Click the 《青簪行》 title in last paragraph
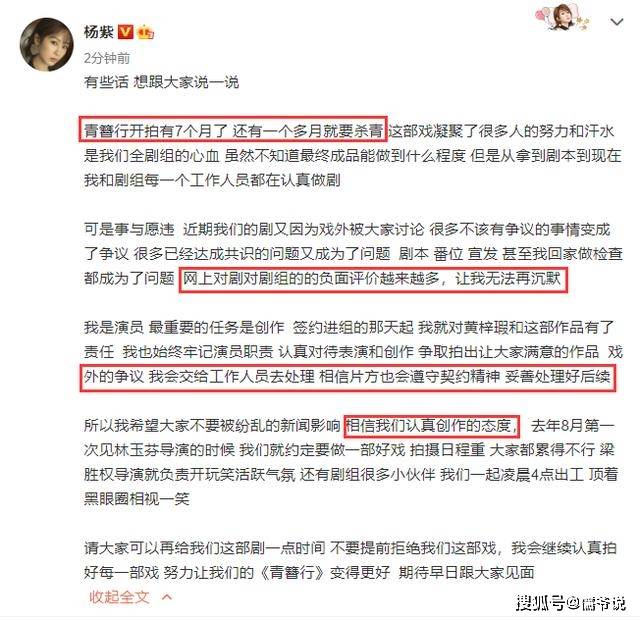 pos(292,572)
